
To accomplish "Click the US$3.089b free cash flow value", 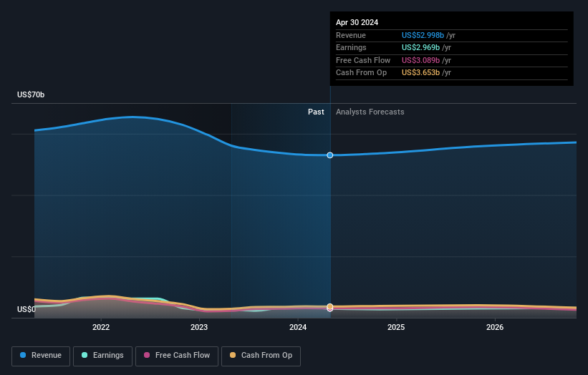I will (x=420, y=60).
